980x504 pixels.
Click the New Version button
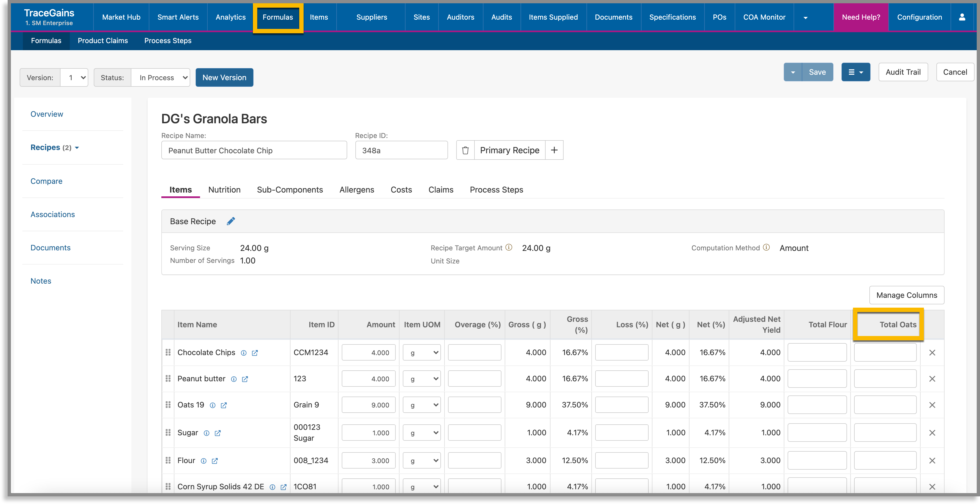click(224, 78)
